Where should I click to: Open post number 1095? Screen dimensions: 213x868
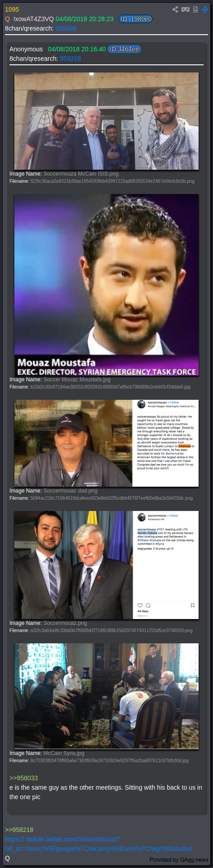click(12, 9)
